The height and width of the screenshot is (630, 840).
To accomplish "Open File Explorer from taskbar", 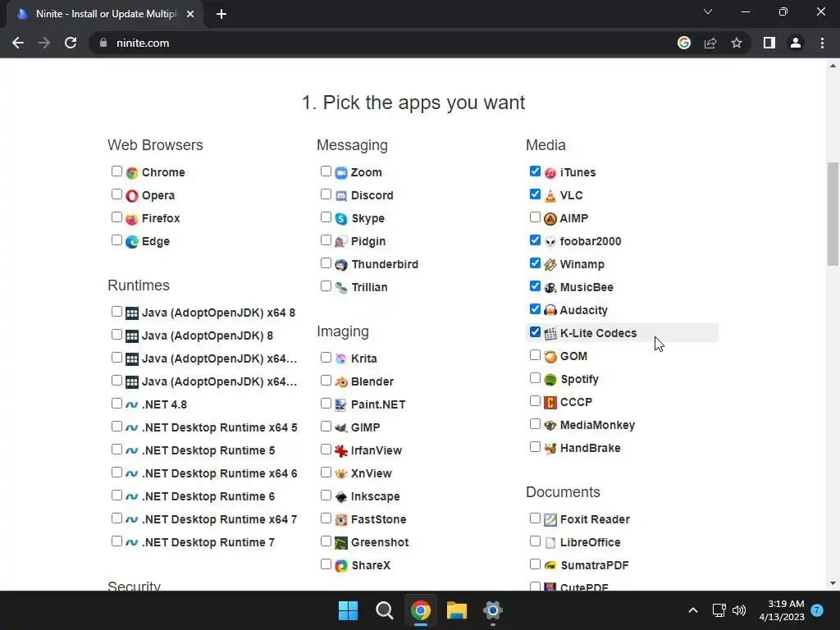I will click(457, 610).
